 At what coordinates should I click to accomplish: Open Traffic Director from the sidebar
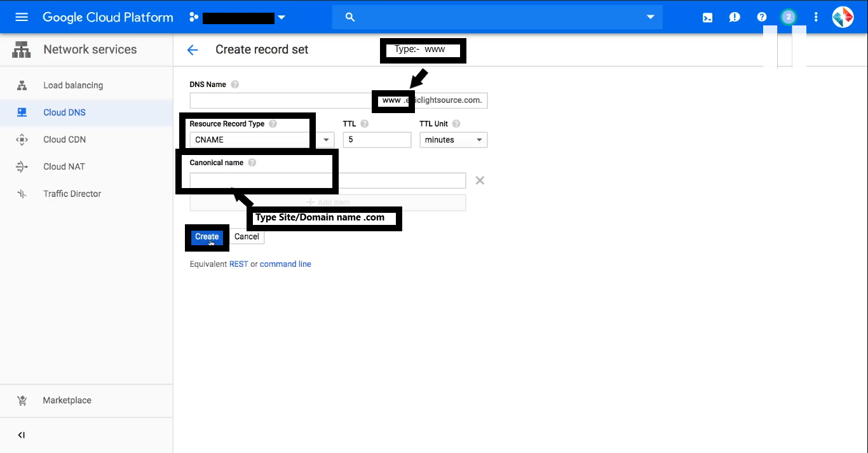pyautogui.click(x=72, y=194)
